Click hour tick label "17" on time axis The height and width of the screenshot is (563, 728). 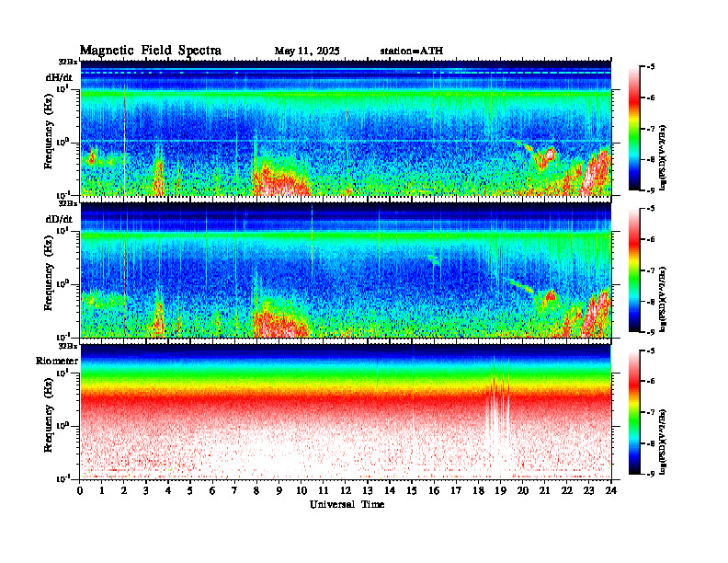click(x=456, y=490)
